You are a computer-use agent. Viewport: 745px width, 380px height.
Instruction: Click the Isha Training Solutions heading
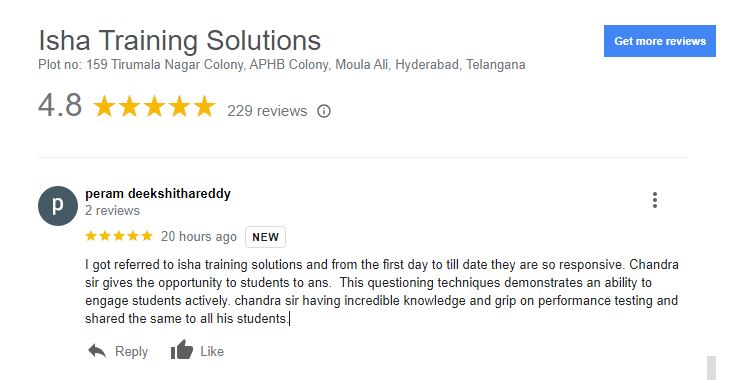tap(180, 40)
